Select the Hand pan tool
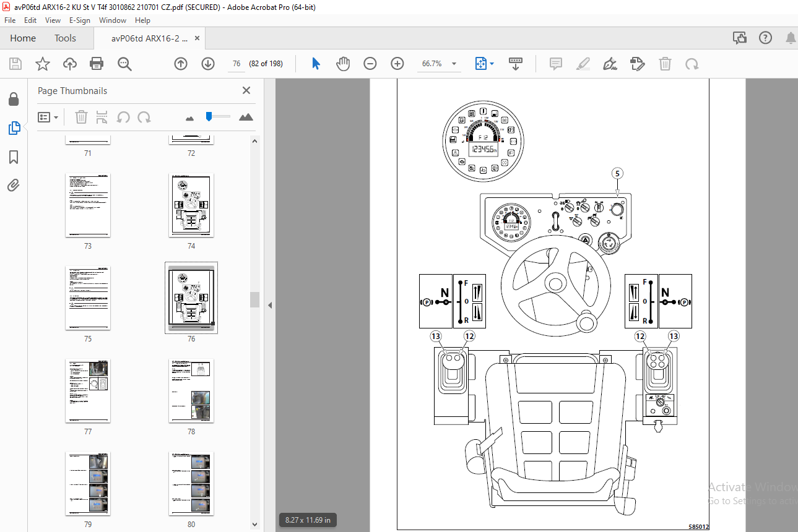Screen dimensions: 798x532 coord(343,64)
